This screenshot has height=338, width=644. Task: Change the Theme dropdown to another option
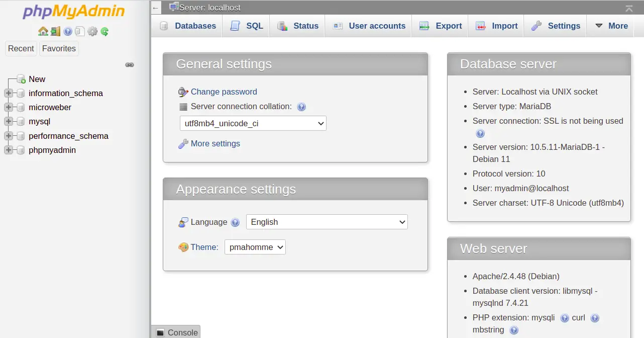pyautogui.click(x=255, y=247)
